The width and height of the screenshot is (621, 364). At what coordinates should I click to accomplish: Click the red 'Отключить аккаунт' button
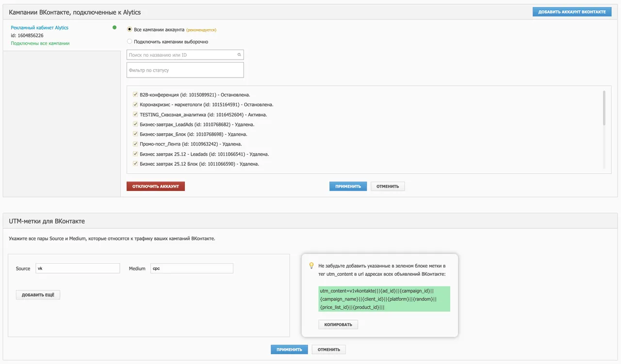[156, 186]
